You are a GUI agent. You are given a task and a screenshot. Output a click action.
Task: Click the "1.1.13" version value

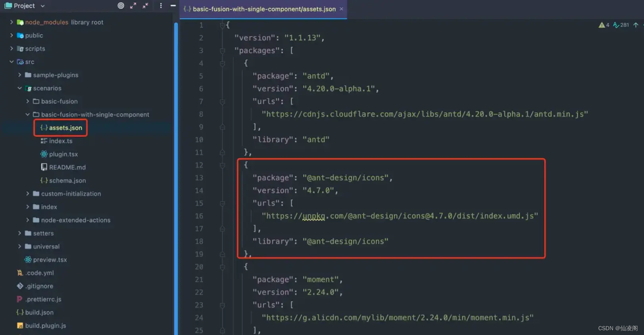302,38
